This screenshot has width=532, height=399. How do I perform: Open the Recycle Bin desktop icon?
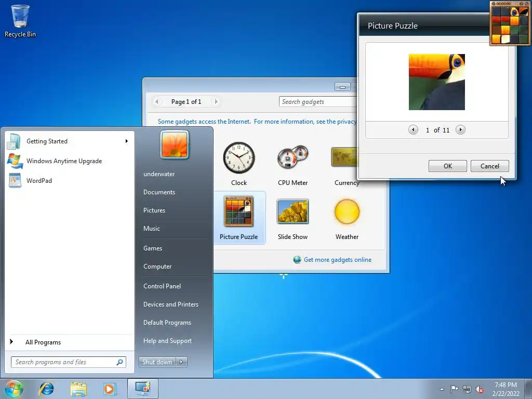(x=20, y=21)
